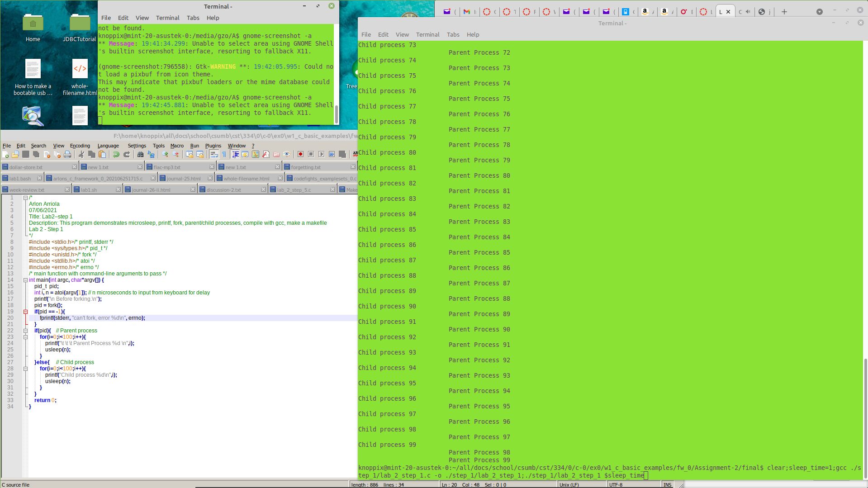This screenshot has width=868, height=488.
Task: Open the Folder as Workspace icon
Action: pyautogui.click(x=276, y=155)
